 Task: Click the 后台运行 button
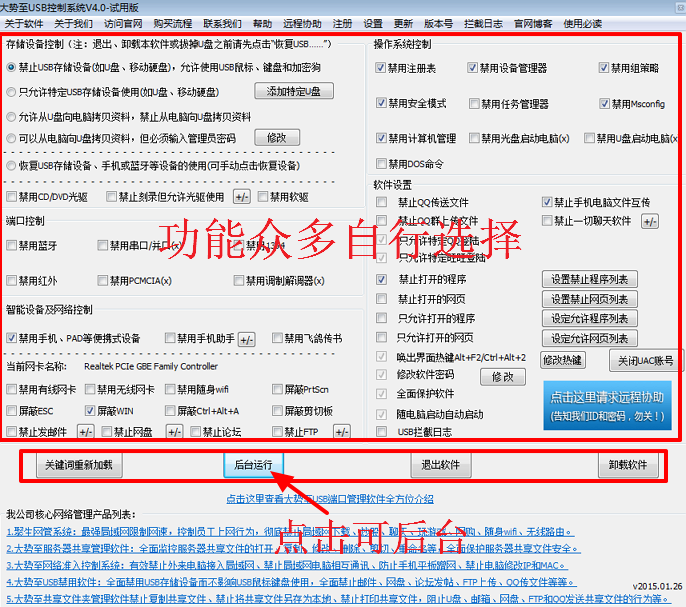[253, 465]
